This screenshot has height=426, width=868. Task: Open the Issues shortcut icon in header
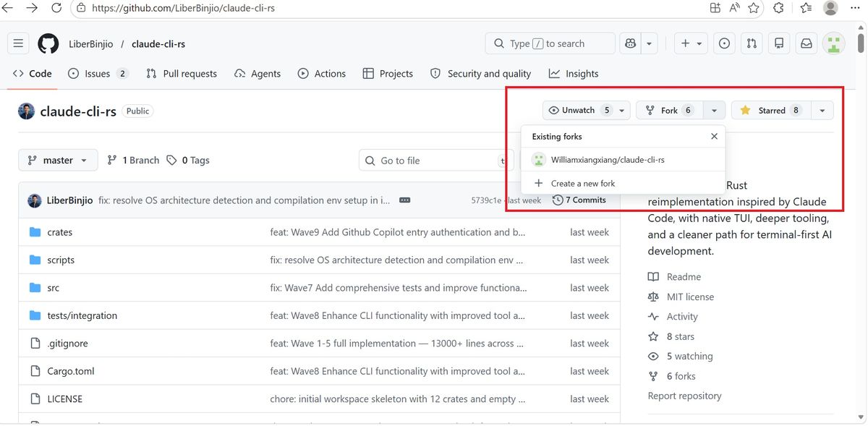tap(724, 43)
